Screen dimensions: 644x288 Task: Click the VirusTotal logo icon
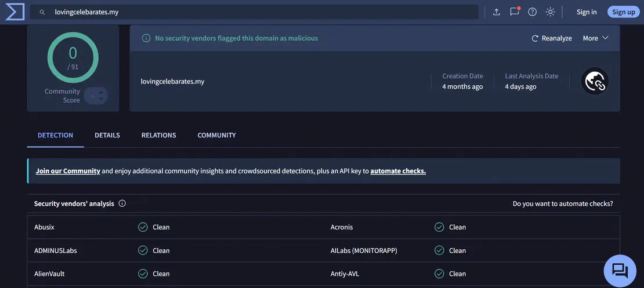coord(15,12)
